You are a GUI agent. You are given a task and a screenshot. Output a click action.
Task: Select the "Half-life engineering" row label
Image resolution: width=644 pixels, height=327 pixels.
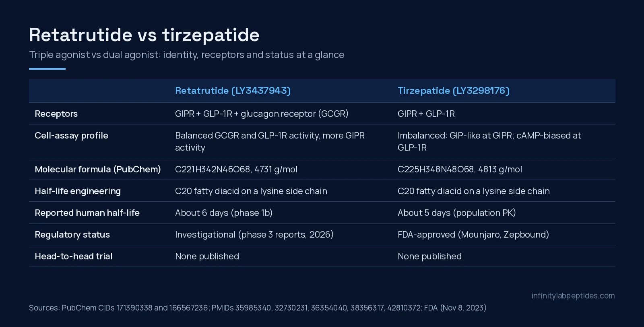[78, 191]
